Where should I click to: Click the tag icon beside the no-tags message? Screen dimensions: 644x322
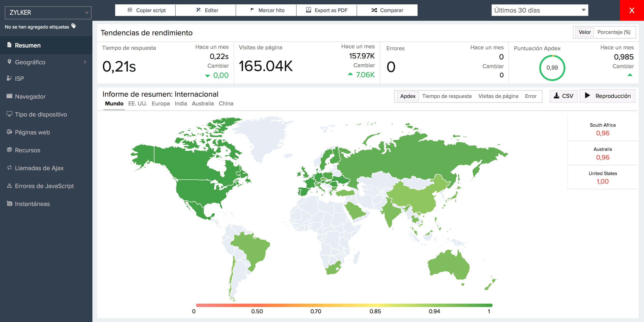click(74, 26)
